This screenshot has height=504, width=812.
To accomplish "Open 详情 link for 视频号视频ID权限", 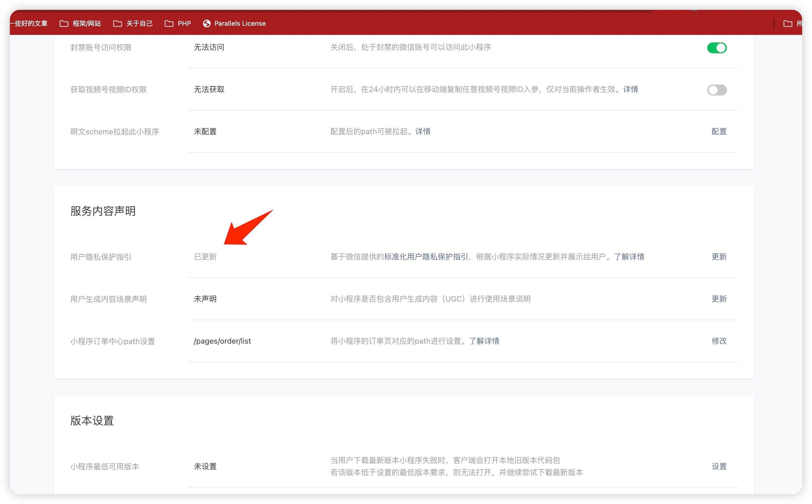I will 630,89.
